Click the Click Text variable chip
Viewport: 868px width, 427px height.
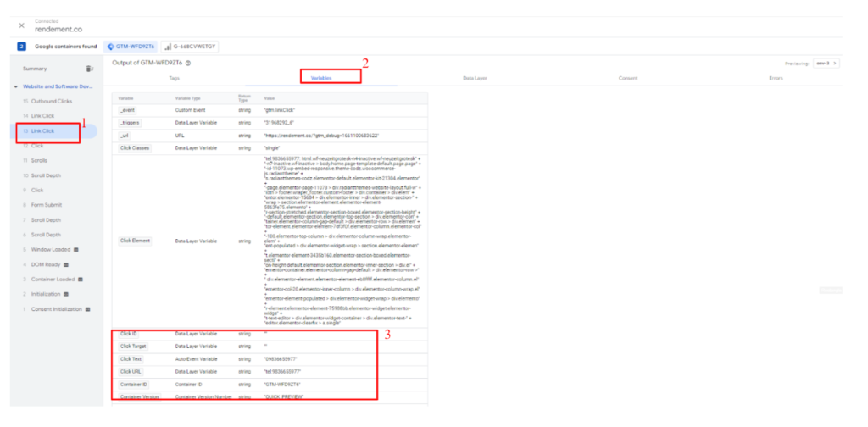point(131,359)
